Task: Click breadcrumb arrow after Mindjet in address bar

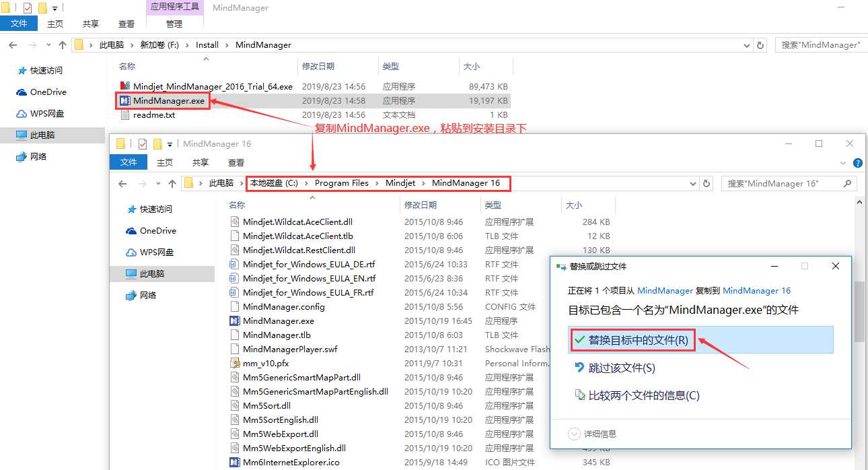Action: [x=424, y=183]
